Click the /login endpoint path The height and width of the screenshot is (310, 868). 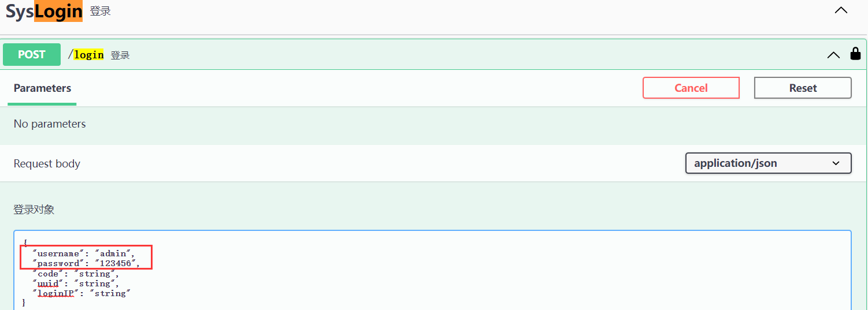[x=86, y=55]
